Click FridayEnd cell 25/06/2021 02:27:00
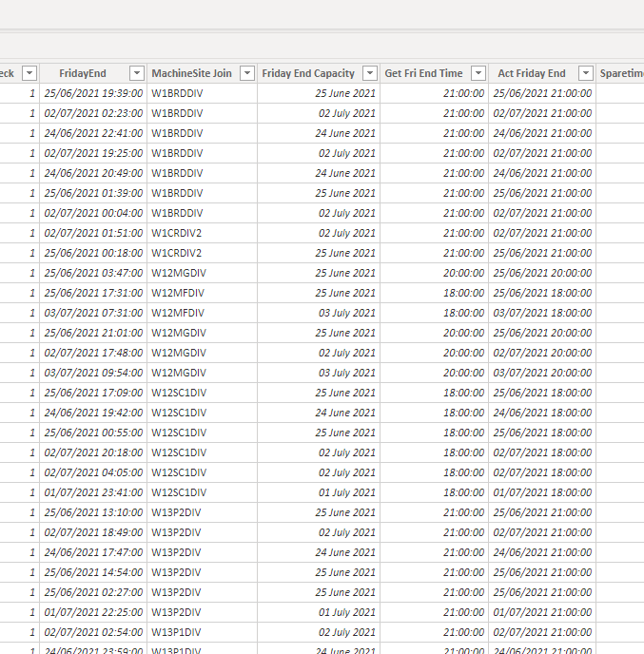644x654 pixels. pos(93,593)
